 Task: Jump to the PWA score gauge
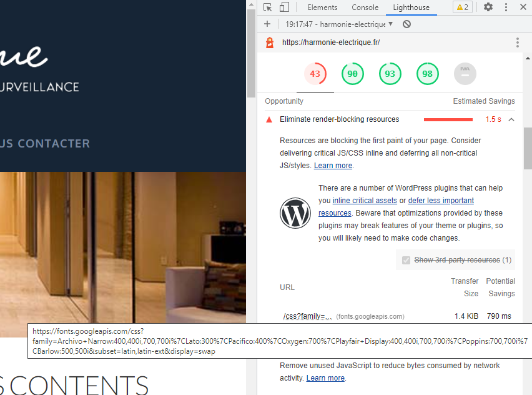click(465, 74)
